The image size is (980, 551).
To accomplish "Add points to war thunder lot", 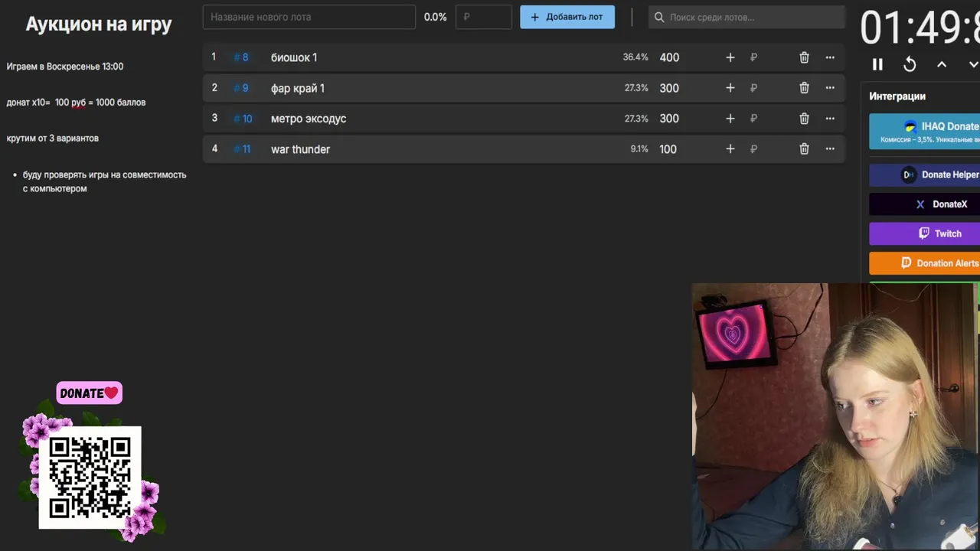I will tap(730, 149).
